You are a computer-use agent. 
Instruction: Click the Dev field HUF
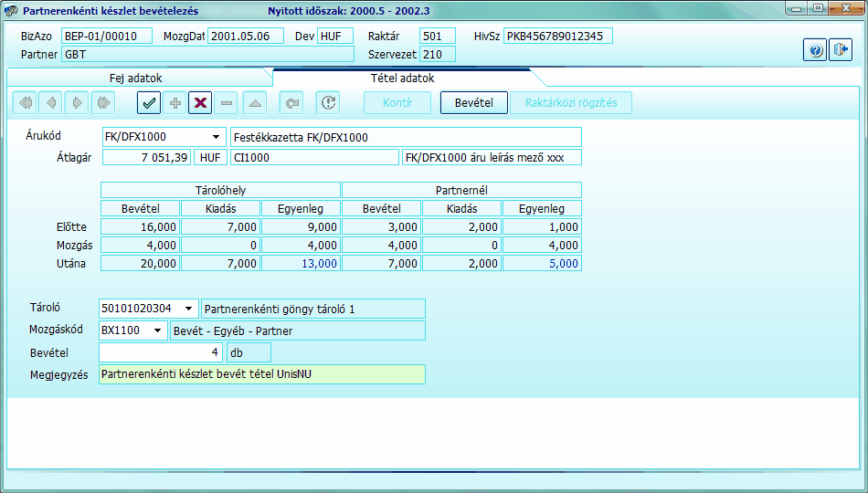point(335,37)
